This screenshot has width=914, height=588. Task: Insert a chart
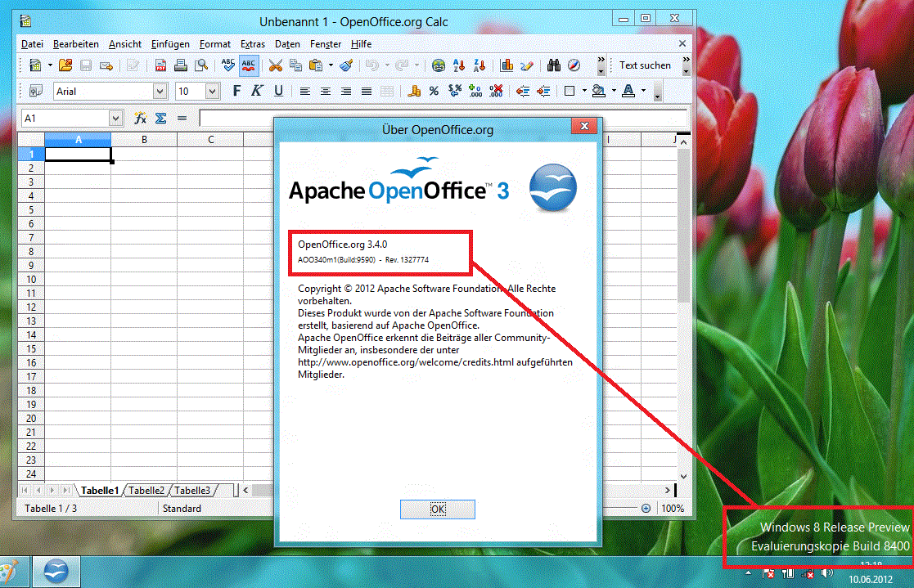[507, 65]
